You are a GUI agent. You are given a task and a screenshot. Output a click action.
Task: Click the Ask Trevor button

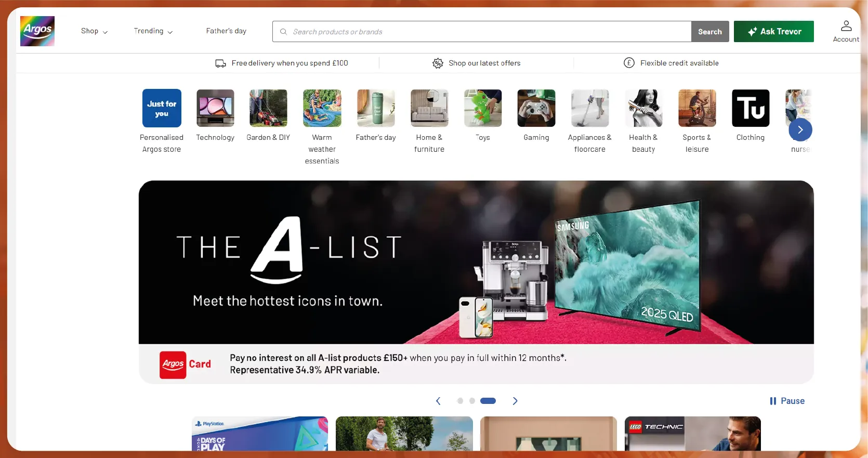point(773,32)
